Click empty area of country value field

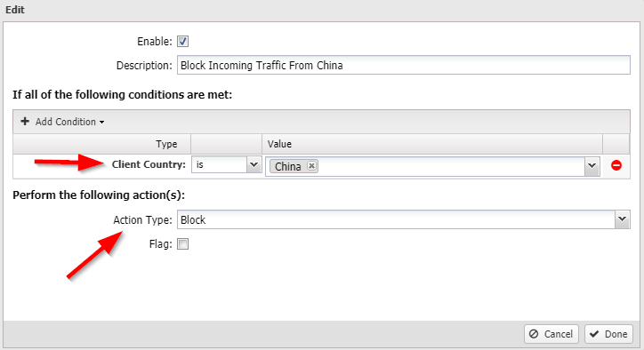(x=451, y=166)
